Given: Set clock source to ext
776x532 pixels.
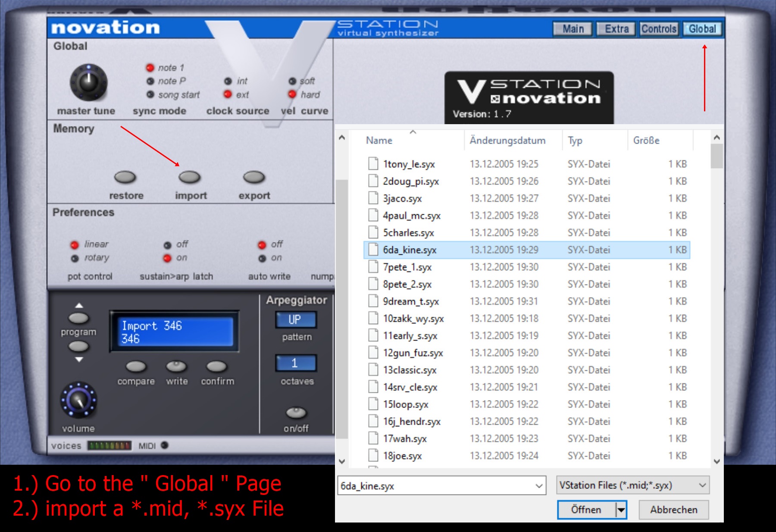Looking at the screenshot, I should tap(228, 94).
